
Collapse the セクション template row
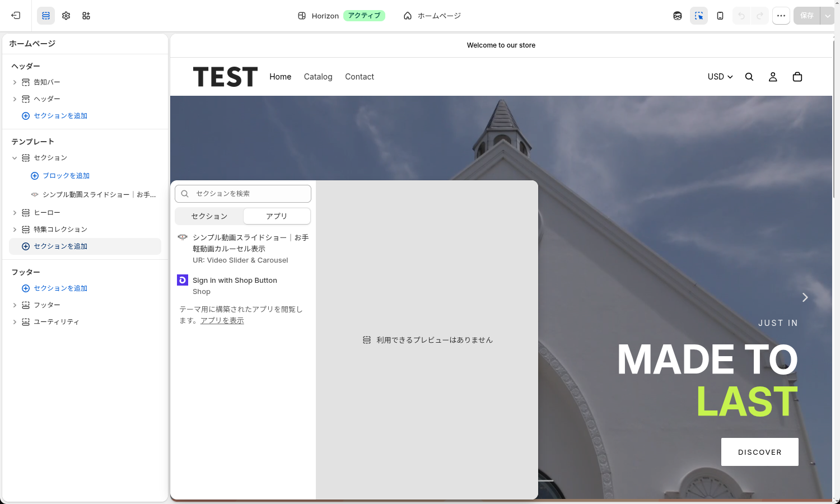point(15,158)
